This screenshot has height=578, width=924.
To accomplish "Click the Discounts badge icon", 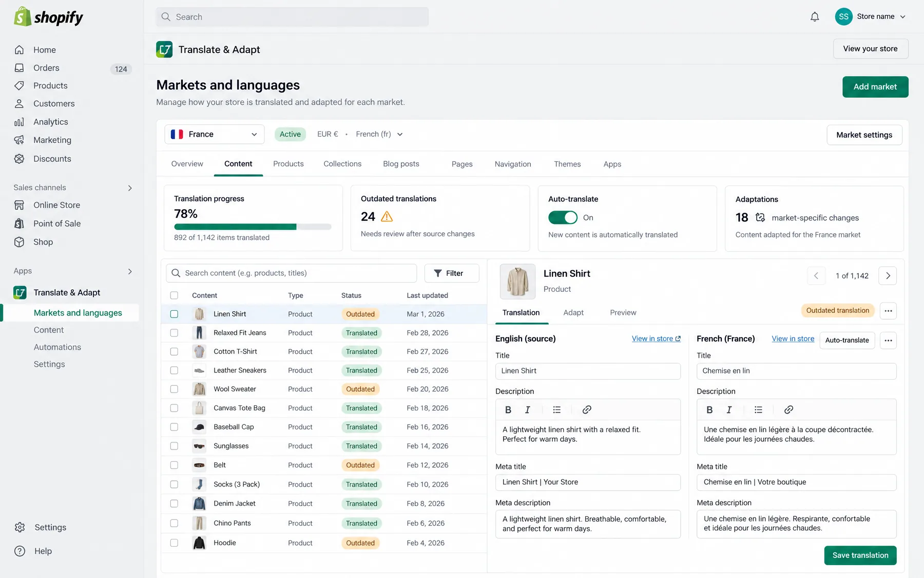I will tap(20, 159).
